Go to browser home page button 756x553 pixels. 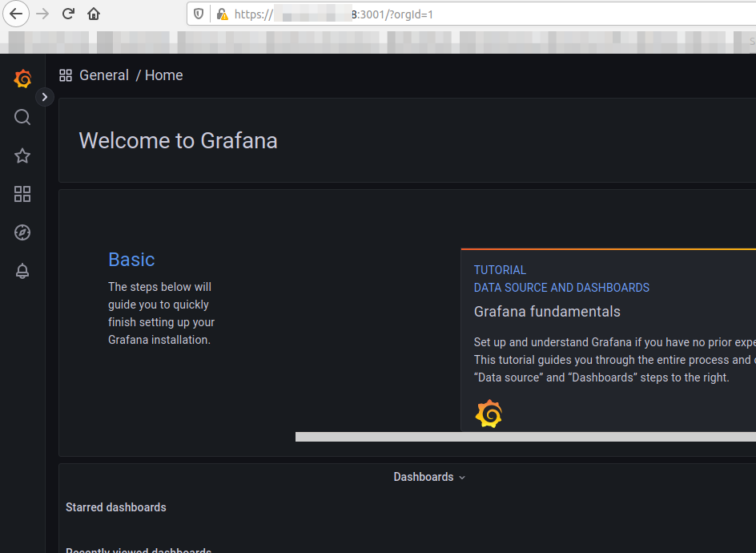(94, 14)
